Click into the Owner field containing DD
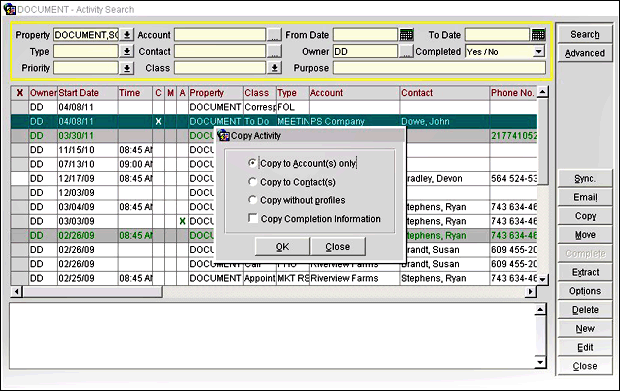Image resolution: width=620 pixels, height=391 pixels. (365, 51)
